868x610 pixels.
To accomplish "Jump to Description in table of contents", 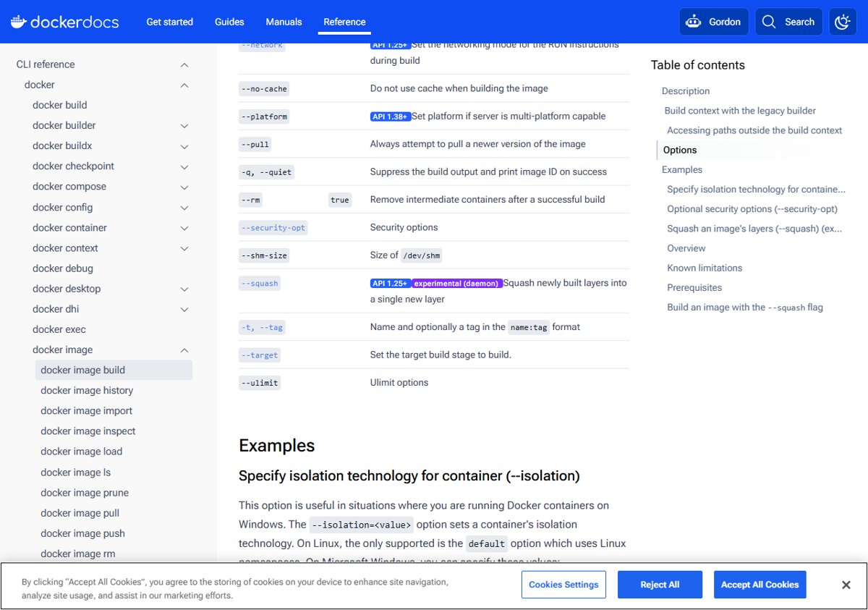I will pyautogui.click(x=686, y=91).
